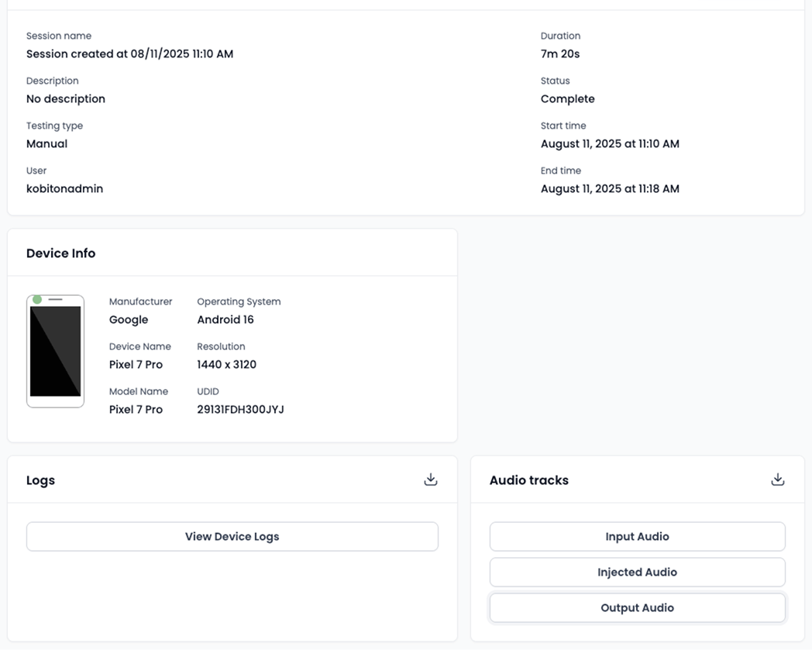
Task: Click the Manual testing type value
Action: coord(46,143)
